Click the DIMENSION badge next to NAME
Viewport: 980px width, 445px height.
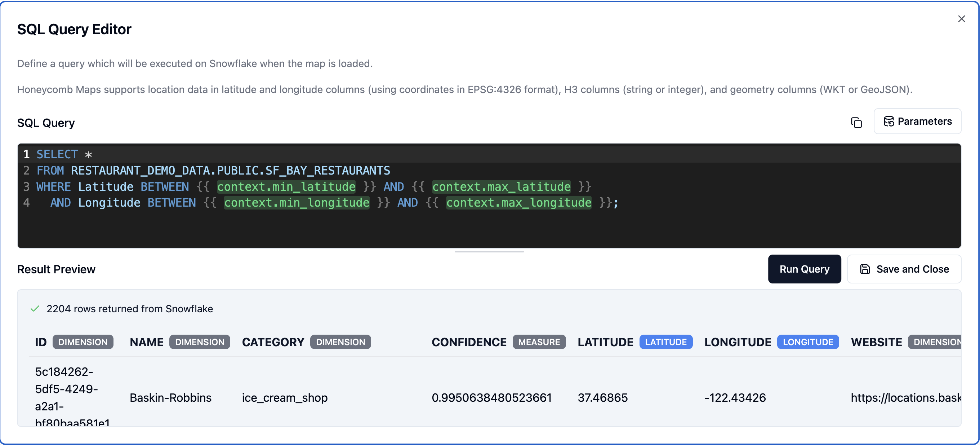[200, 342]
